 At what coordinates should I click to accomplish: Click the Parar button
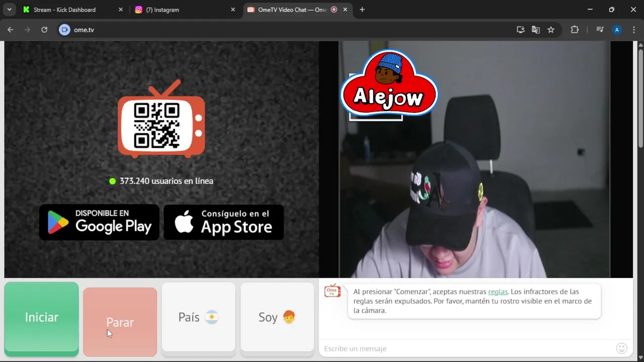pyautogui.click(x=120, y=322)
